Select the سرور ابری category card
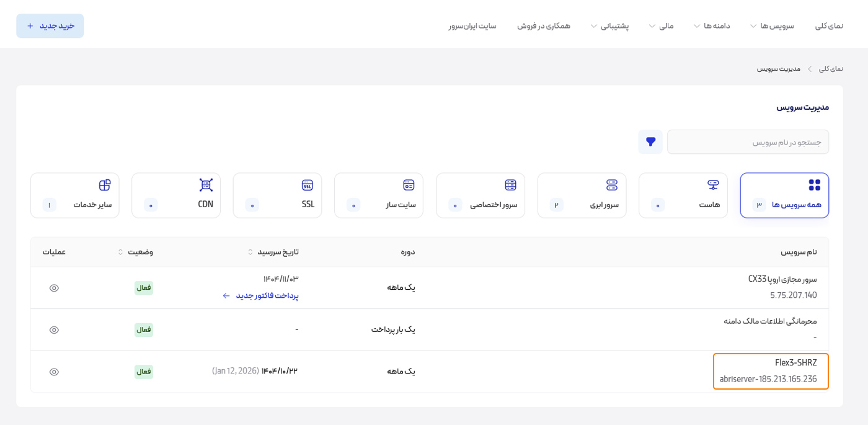 pos(582,195)
